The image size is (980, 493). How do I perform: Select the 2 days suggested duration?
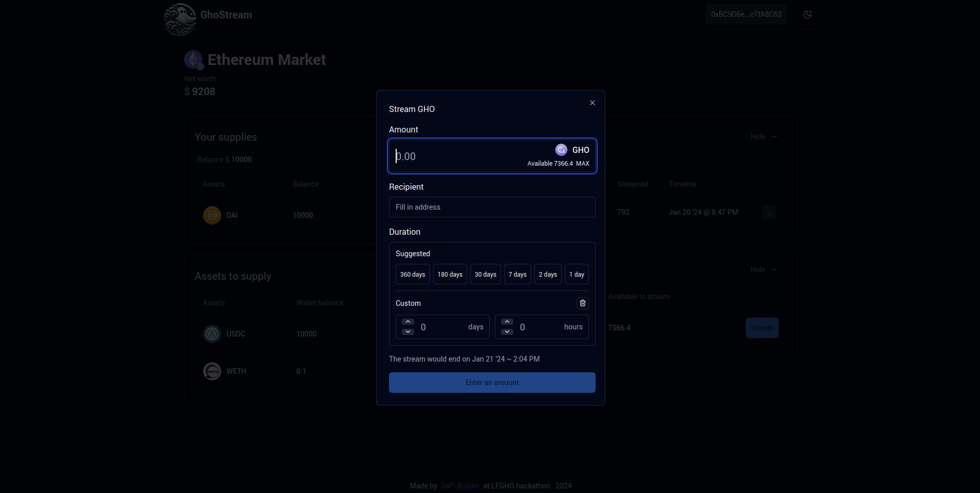point(548,275)
